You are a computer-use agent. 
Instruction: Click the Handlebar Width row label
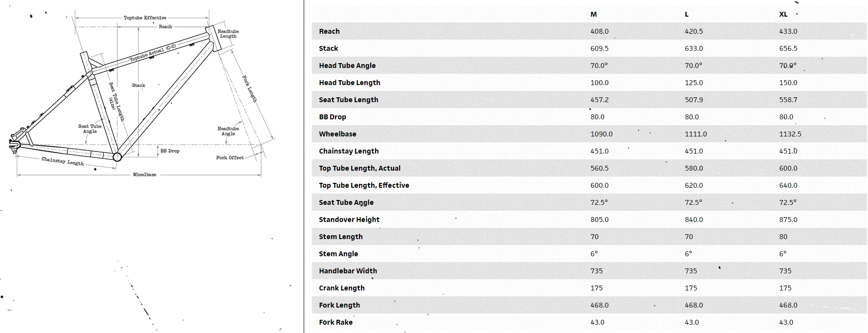click(348, 271)
